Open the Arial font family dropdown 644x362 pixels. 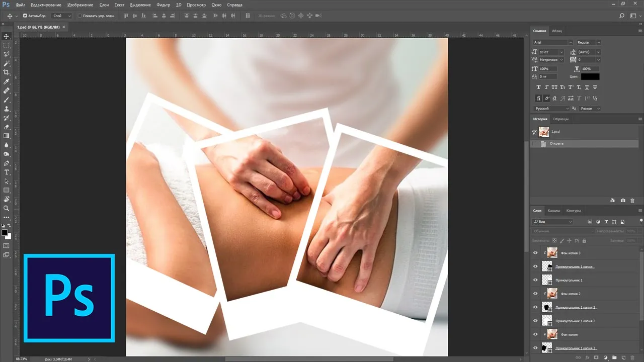tap(552, 42)
